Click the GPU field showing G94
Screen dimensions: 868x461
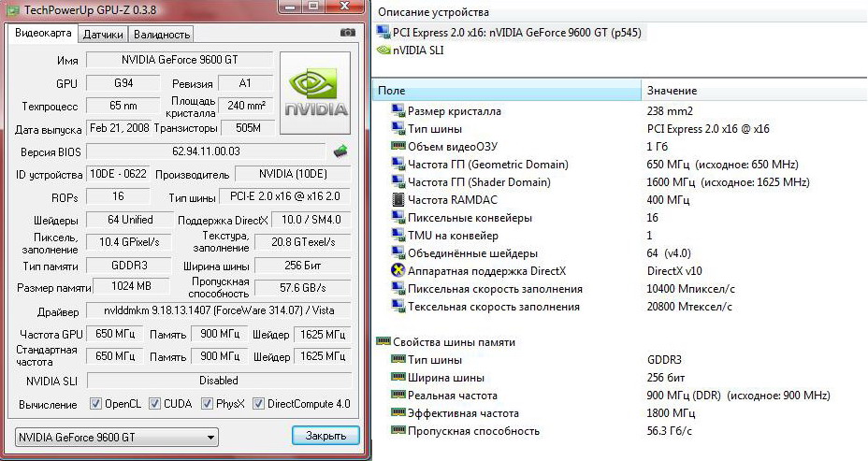pyautogui.click(x=123, y=83)
